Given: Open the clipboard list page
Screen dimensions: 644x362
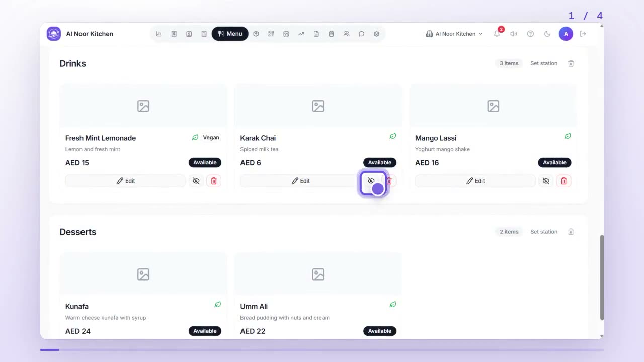Looking at the screenshot, I should click(x=331, y=34).
